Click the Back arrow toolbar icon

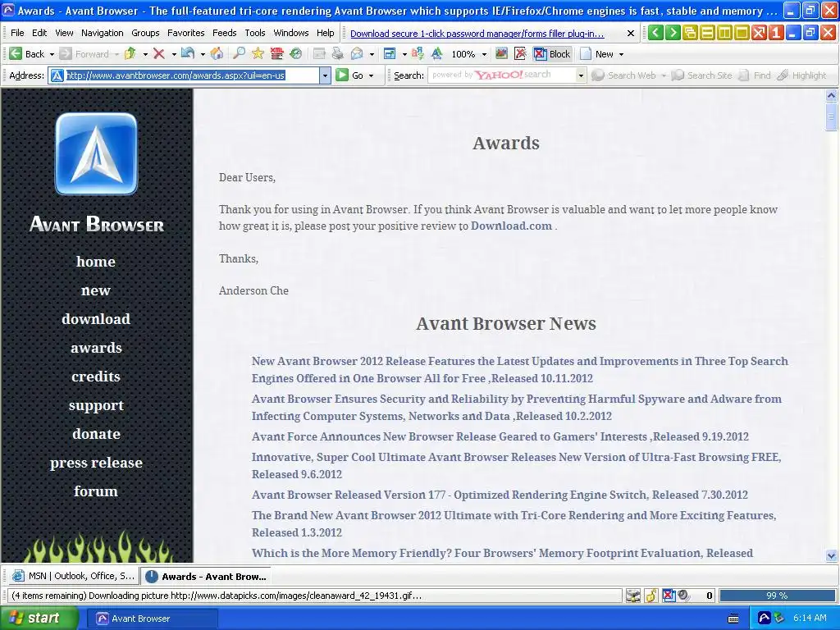click(16, 53)
